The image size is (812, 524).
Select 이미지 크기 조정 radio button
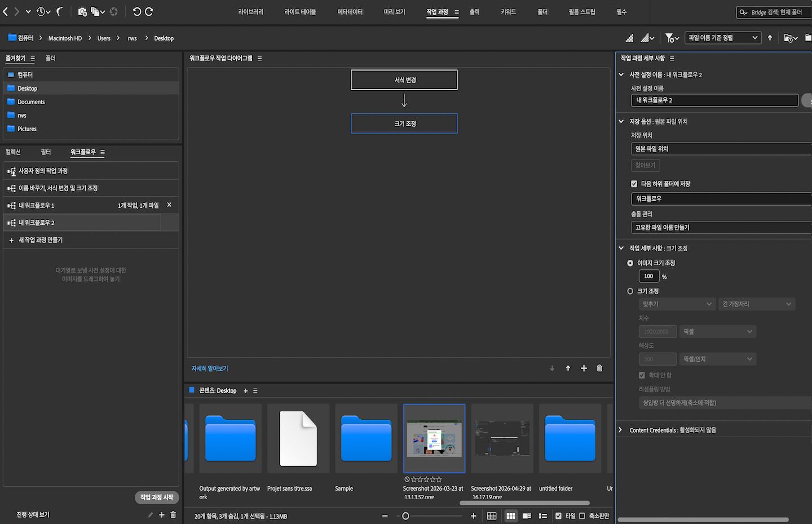(630, 263)
